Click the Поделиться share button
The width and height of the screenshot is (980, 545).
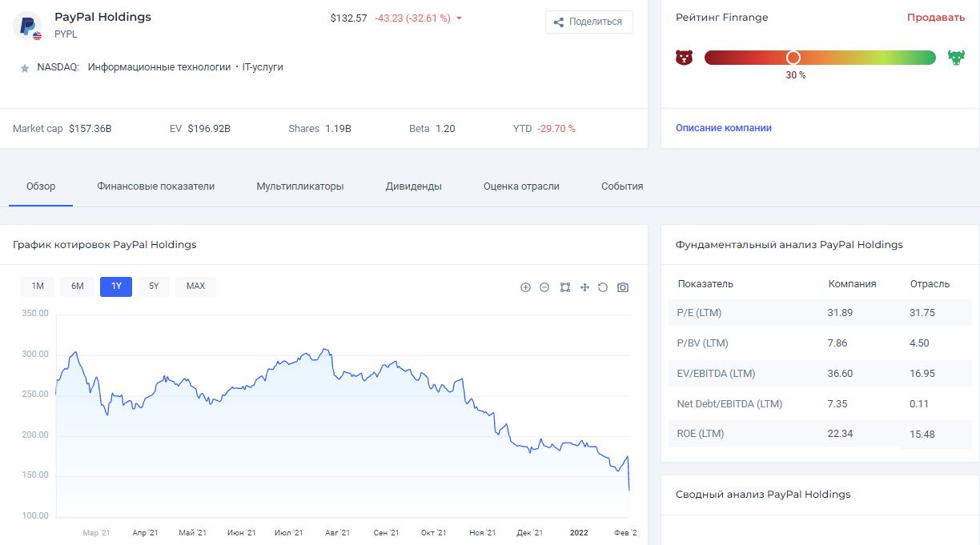click(x=589, y=22)
